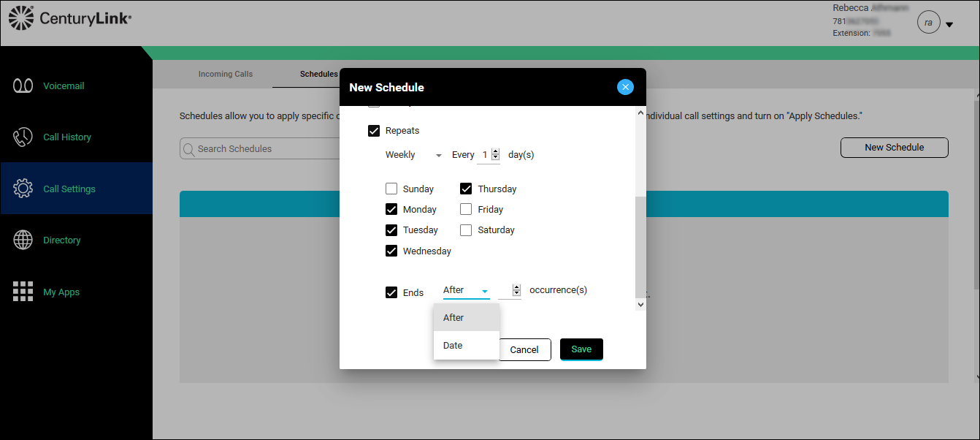
Task: Choose Date from the Ends dropdown list
Action: pyautogui.click(x=453, y=345)
